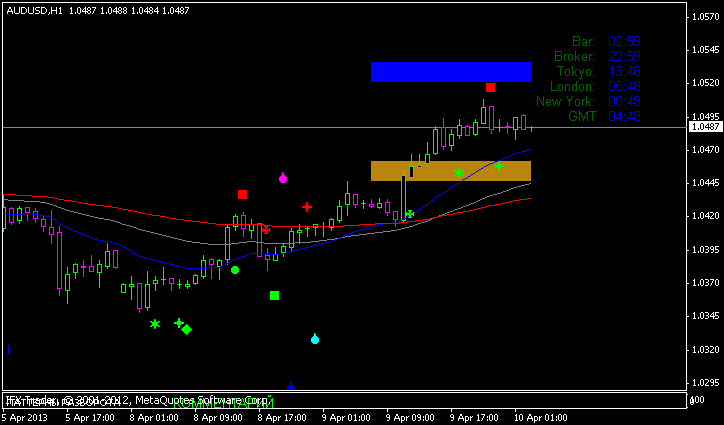
Task: Click the cyan teardrop marker
Action: click(315, 340)
